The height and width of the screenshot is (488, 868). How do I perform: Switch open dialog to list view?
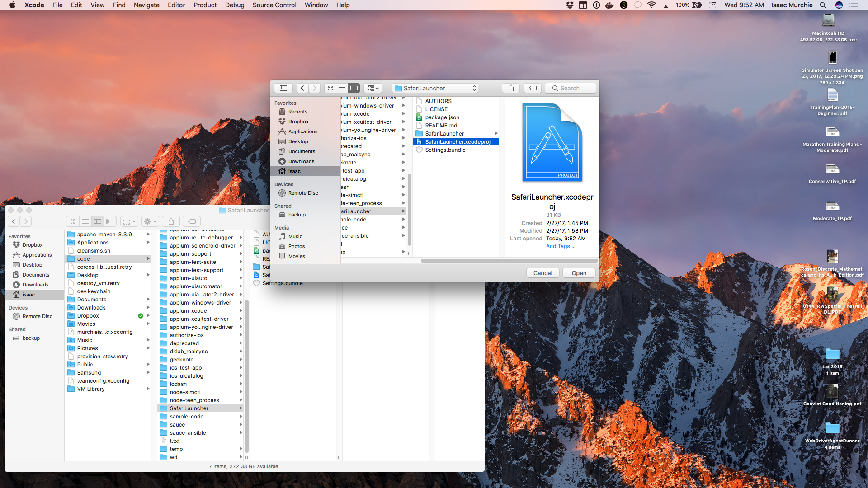(x=342, y=88)
